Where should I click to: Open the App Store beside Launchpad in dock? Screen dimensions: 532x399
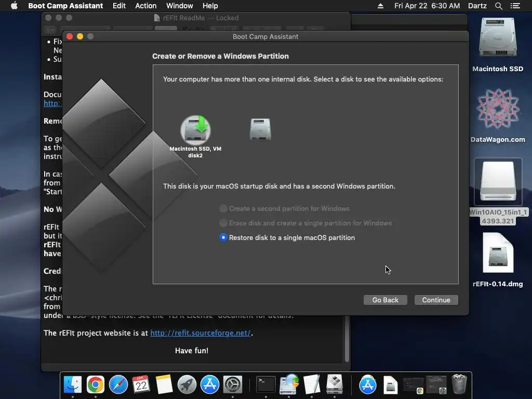(210, 384)
